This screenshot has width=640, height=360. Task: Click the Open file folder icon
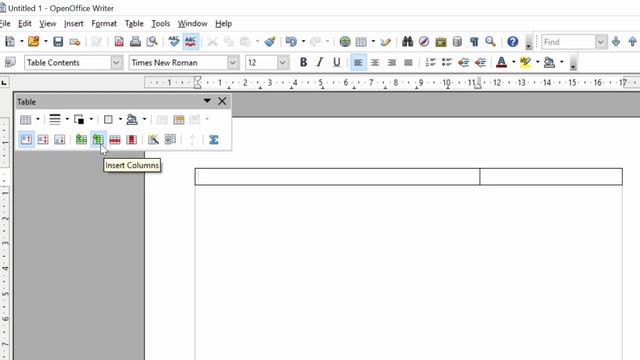click(x=33, y=42)
